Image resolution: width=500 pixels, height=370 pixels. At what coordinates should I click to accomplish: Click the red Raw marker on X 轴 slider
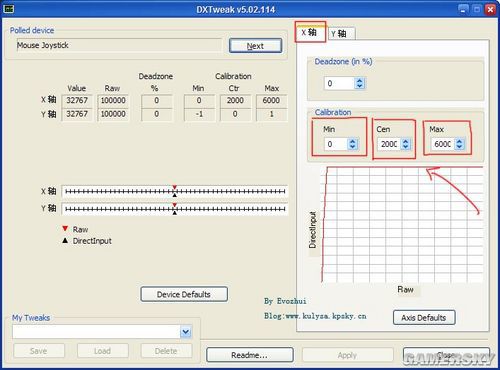click(x=174, y=188)
